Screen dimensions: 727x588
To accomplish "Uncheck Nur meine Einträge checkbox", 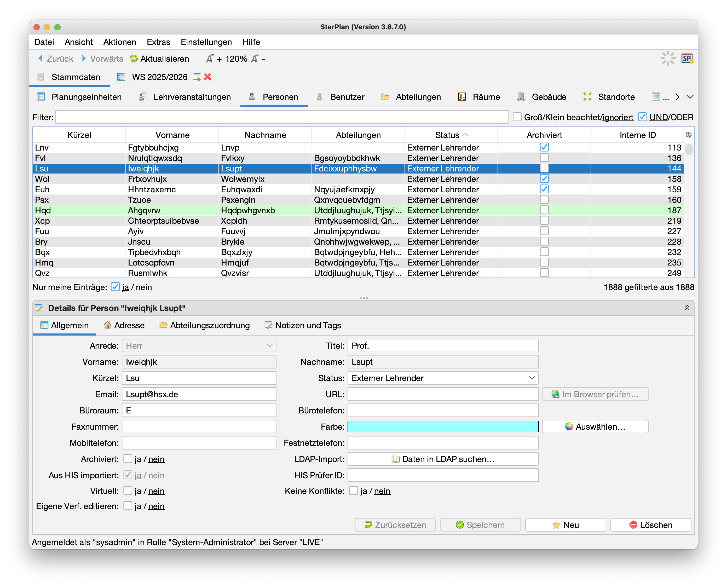I will click(115, 287).
